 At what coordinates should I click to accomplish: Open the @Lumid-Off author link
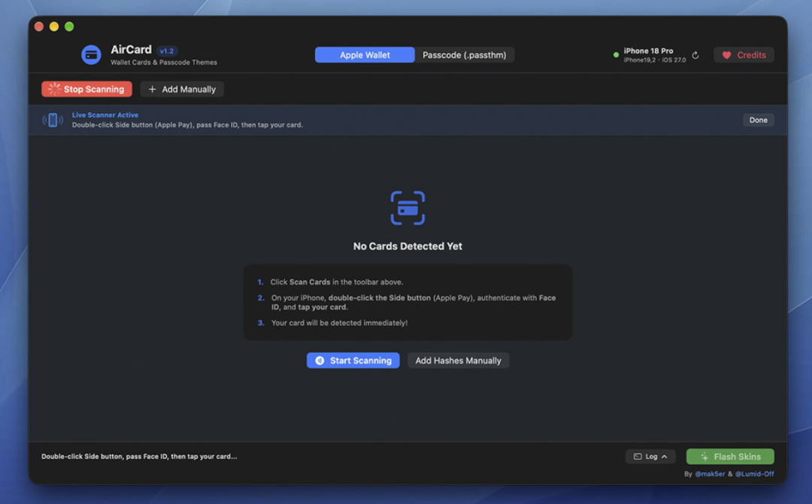click(x=755, y=474)
